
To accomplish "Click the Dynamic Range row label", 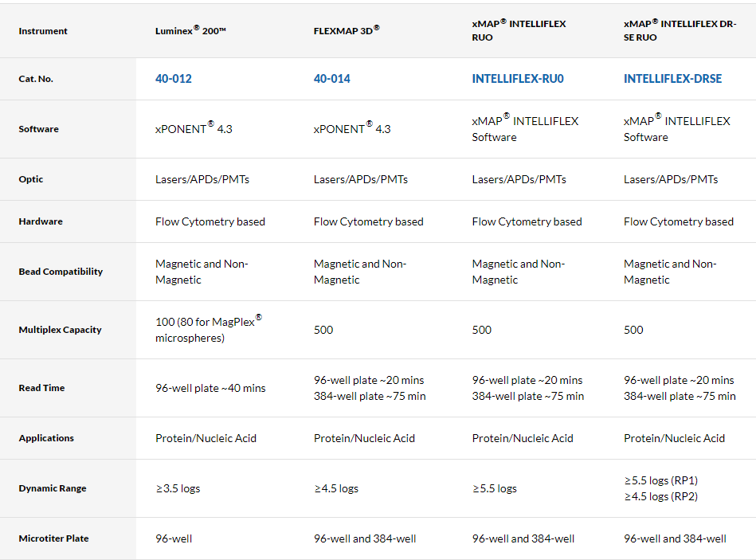I will [x=53, y=488].
